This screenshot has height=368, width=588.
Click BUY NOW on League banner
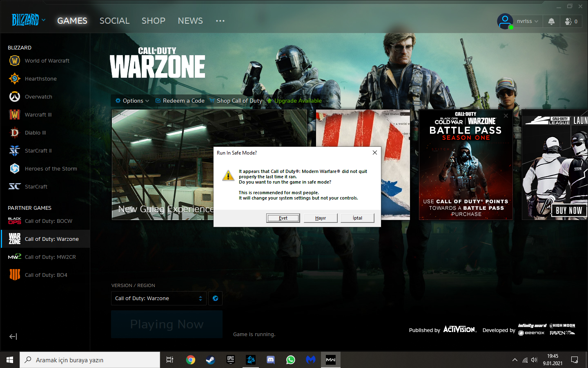569,210
